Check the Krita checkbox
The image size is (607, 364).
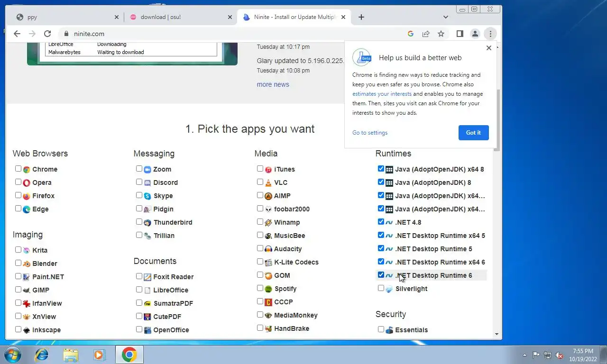(18, 250)
